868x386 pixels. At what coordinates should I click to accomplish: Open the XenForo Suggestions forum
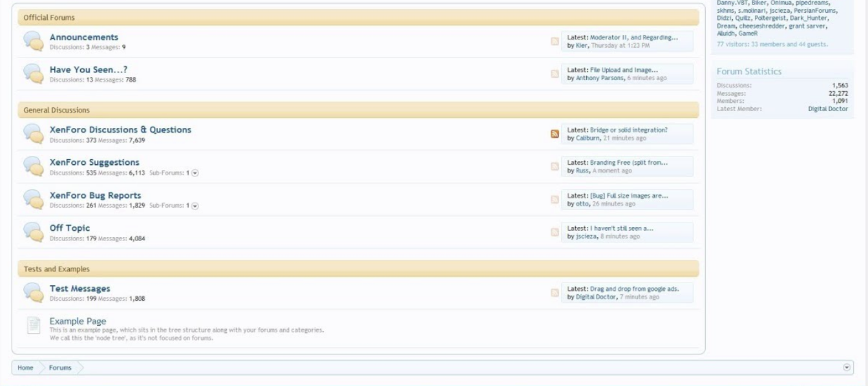[x=94, y=162]
